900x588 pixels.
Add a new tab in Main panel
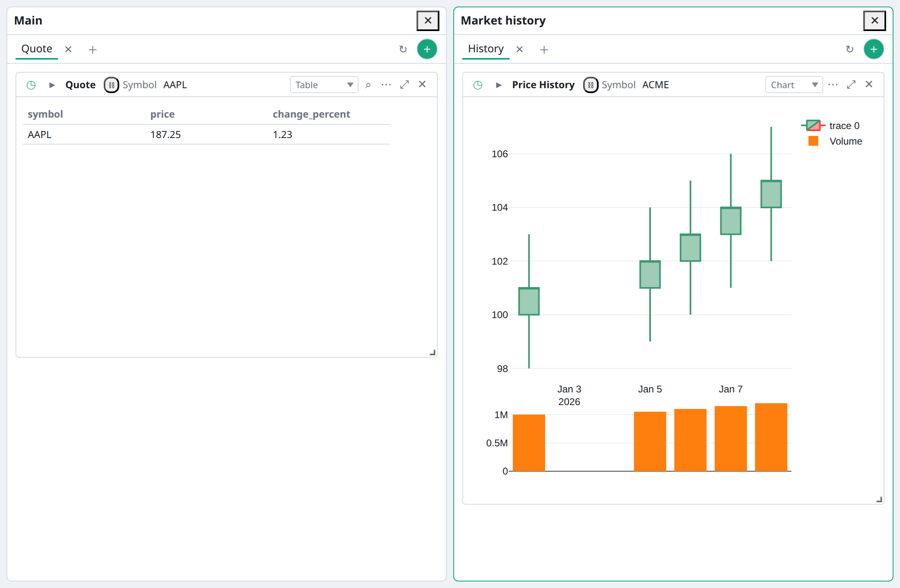pos(93,50)
